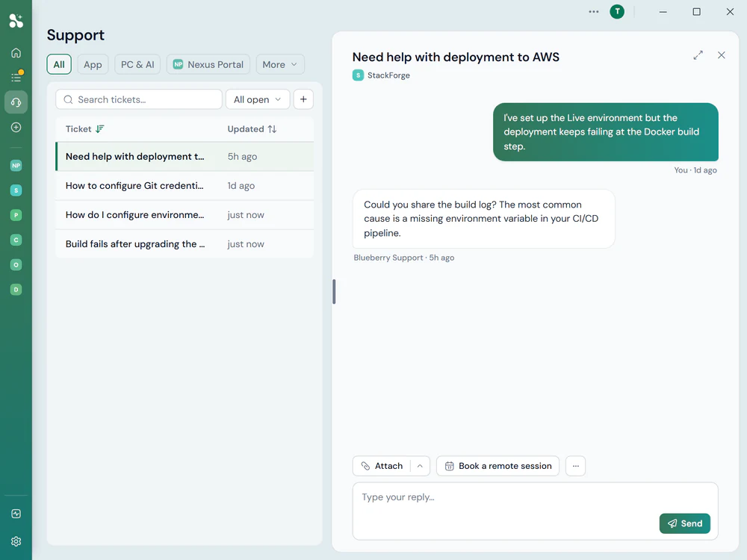Select the All filter tab
The width and height of the screenshot is (747, 560).
59,64
